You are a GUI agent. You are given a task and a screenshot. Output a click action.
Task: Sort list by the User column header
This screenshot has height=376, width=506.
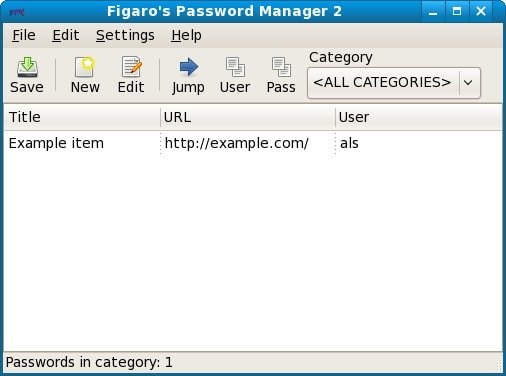tap(419, 117)
